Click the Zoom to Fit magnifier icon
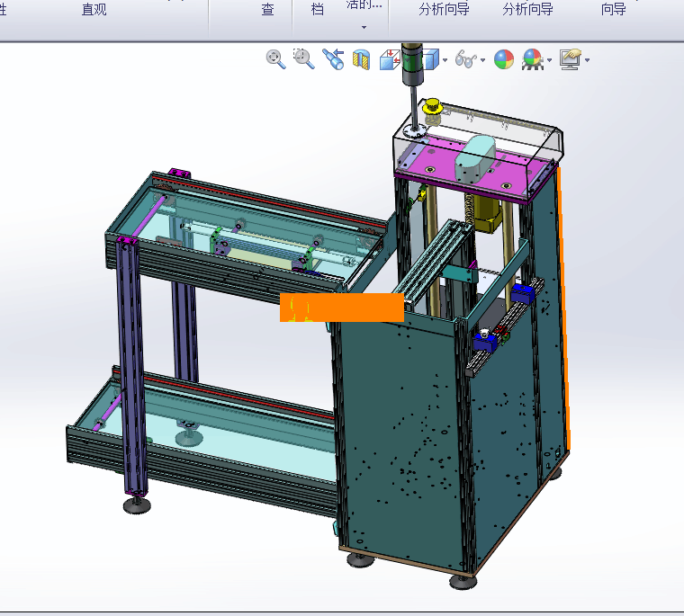 [275, 59]
